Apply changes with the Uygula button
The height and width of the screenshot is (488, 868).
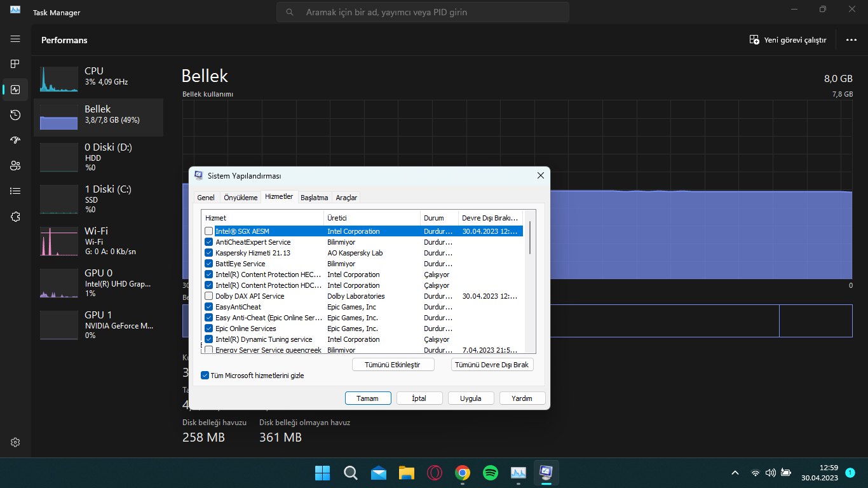[x=471, y=398]
